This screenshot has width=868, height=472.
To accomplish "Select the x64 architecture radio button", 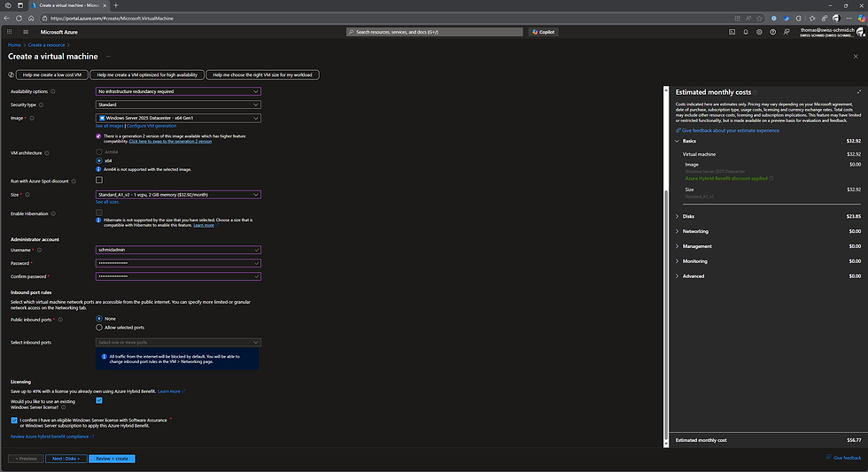I will [x=99, y=160].
